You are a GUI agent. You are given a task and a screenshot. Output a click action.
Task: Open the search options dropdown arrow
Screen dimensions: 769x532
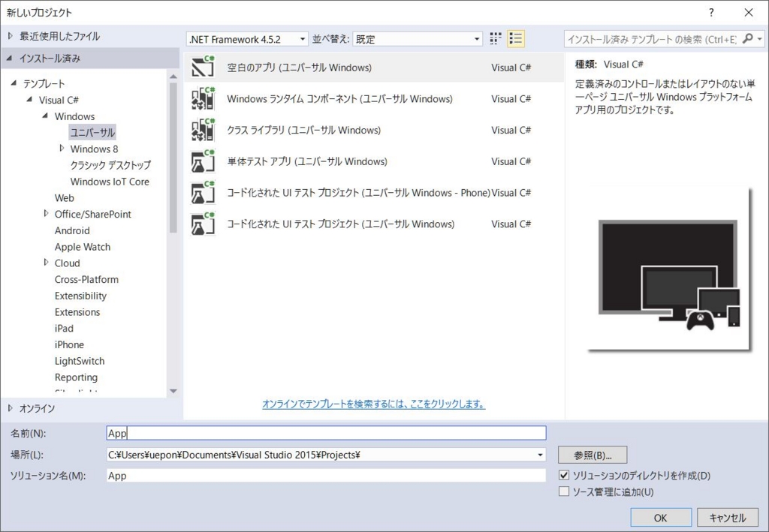tap(760, 39)
